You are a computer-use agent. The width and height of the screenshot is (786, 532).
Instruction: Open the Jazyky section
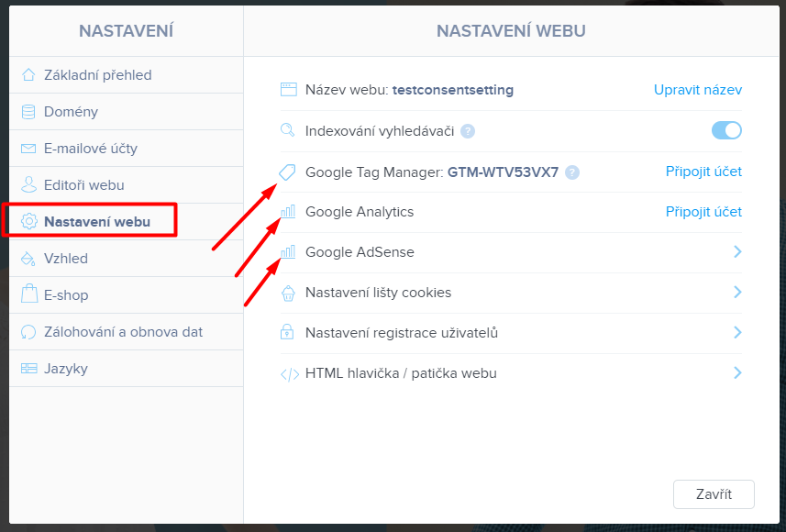[x=127, y=369]
